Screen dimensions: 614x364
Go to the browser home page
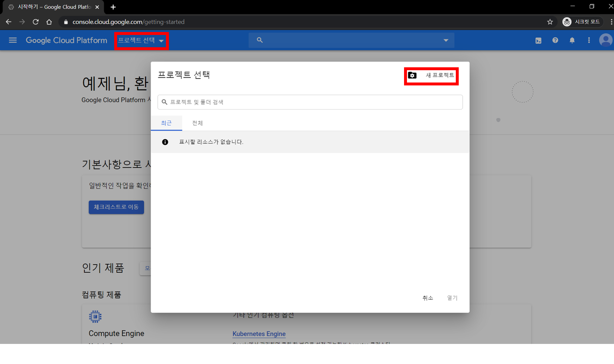pyautogui.click(x=49, y=22)
